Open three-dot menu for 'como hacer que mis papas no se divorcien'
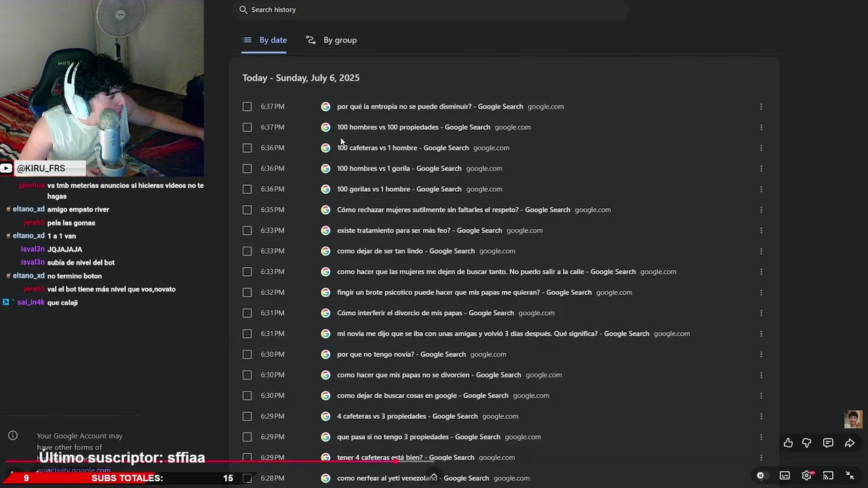This screenshot has height=488, width=868. pyautogui.click(x=761, y=375)
